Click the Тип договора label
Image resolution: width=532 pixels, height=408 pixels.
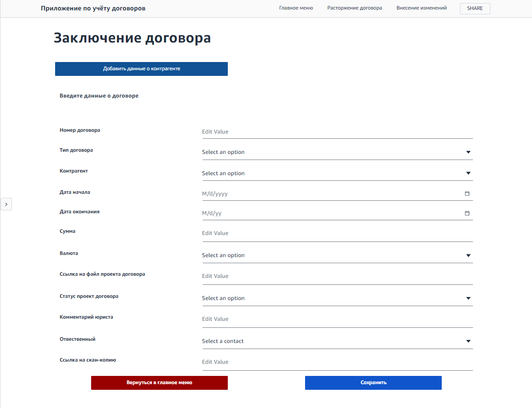[76, 150]
